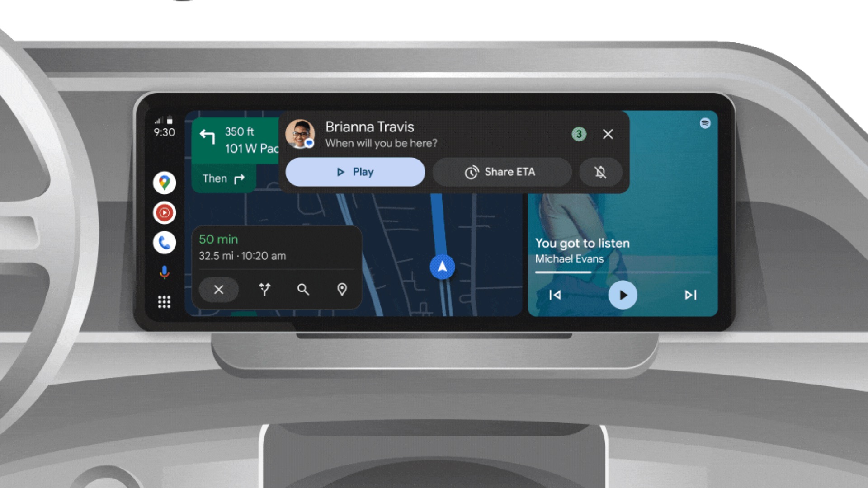Share ETA with Brianna Travis
This screenshot has height=488, width=868.
click(x=501, y=172)
